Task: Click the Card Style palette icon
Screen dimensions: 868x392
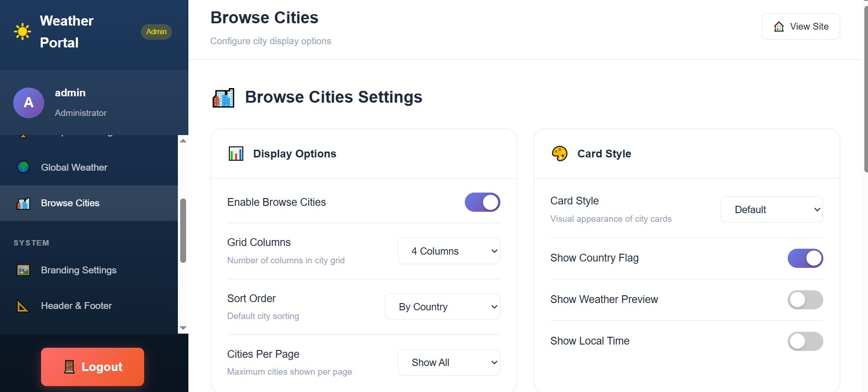Action: (x=560, y=154)
